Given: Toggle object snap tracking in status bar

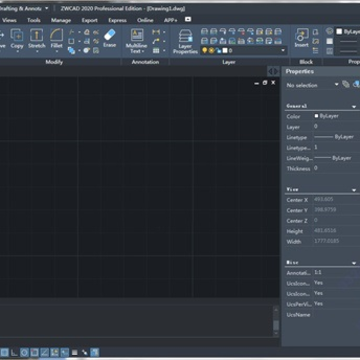Looking at the screenshot, I should 44,352.
